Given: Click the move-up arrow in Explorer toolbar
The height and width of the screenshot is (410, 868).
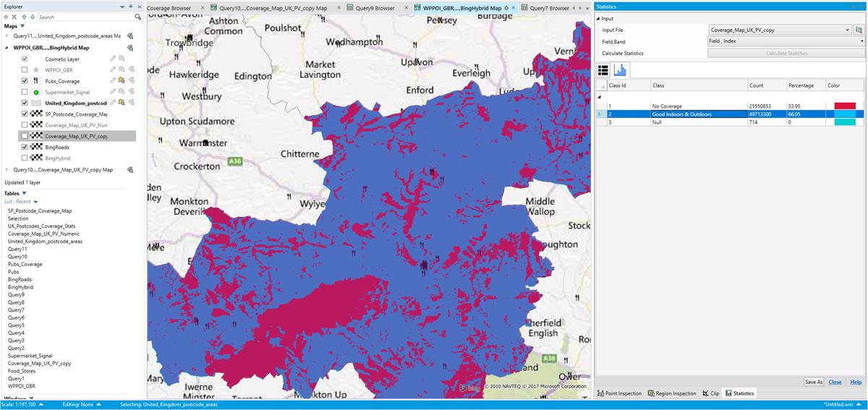Looking at the screenshot, I should (x=23, y=17).
